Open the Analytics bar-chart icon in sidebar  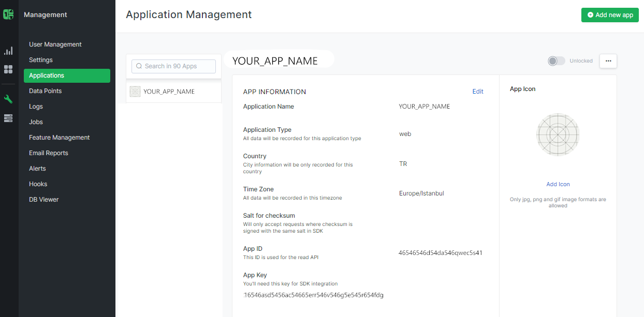[8, 51]
